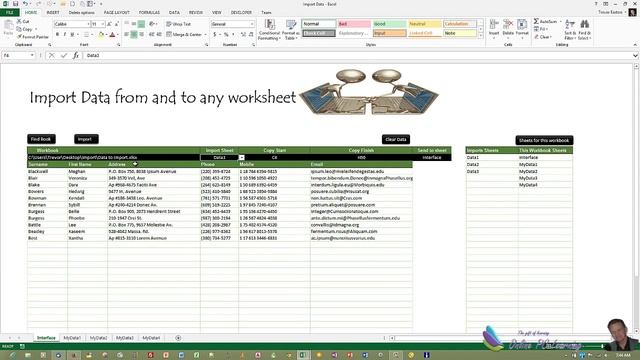Decrease font size with the smaller A icon
The width and height of the screenshot is (640, 360).
coord(116,24)
